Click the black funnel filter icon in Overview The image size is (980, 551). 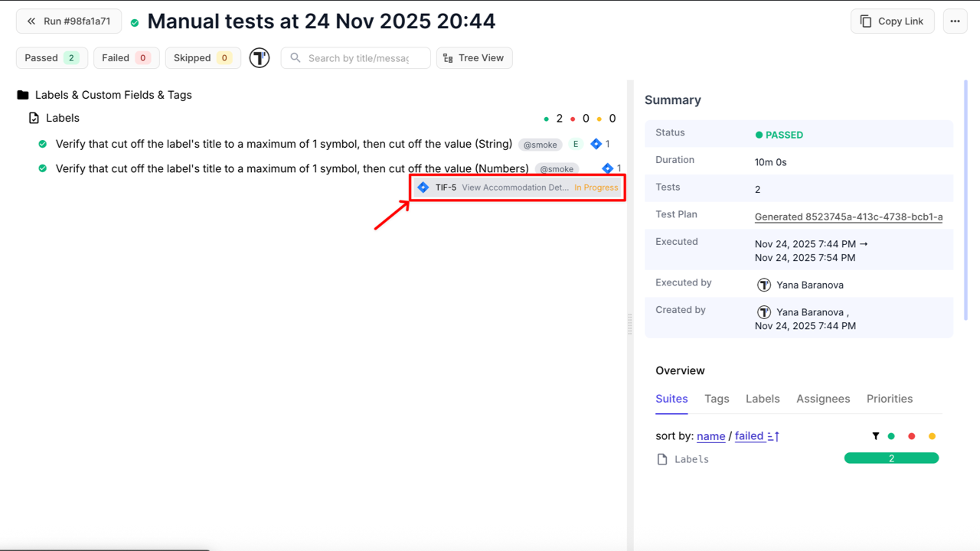tap(875, 436)
